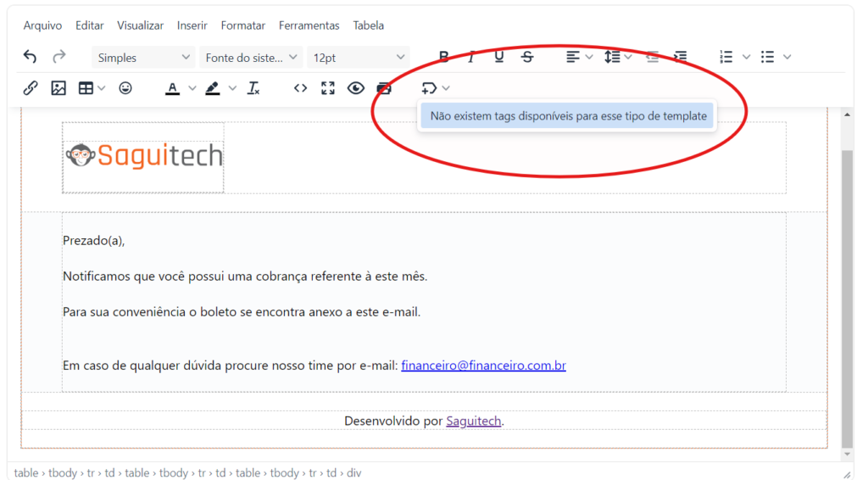
Task: Apply text color with the A swatch
Action: (x=173, y=88)
